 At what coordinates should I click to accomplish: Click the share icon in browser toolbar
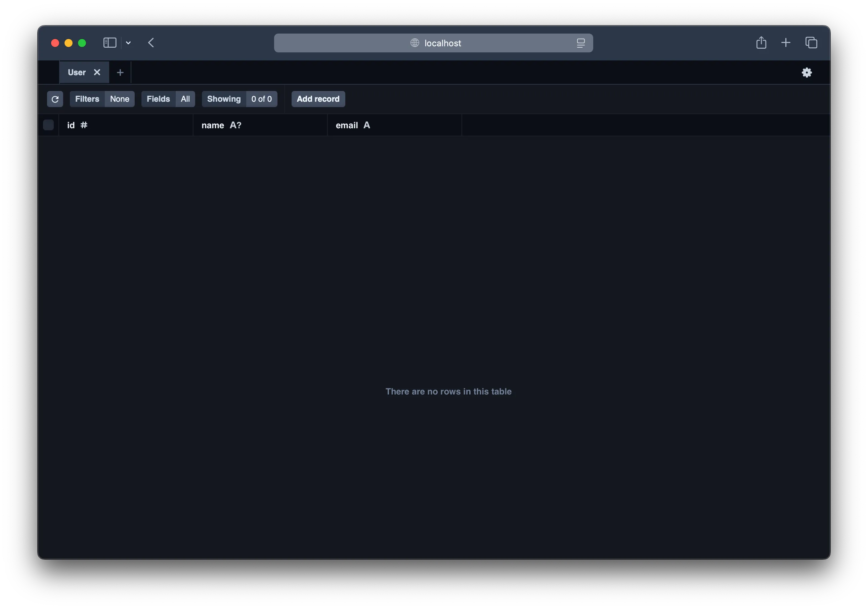pyautogui.click(x=761, y=43)
